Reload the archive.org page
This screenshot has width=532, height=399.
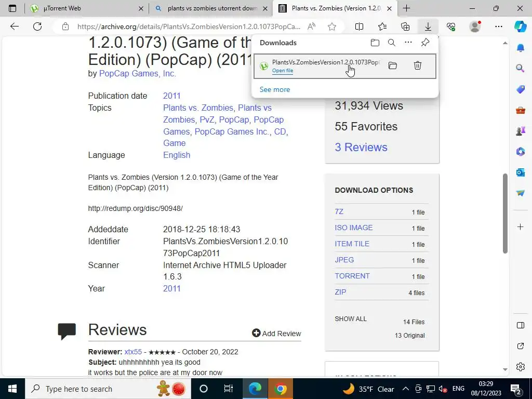click(x=37, y=26)
